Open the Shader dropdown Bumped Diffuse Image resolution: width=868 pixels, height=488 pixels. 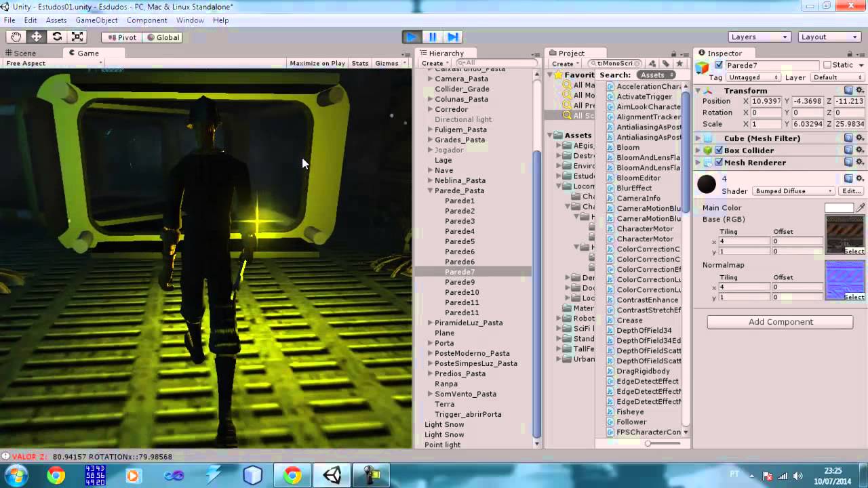point(793,191)
